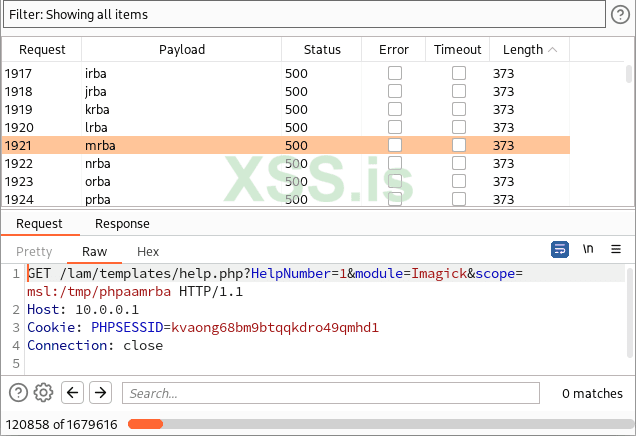Go to next search match arrow
Viewport: 636px width, 436px height.
tap(100, 392)
